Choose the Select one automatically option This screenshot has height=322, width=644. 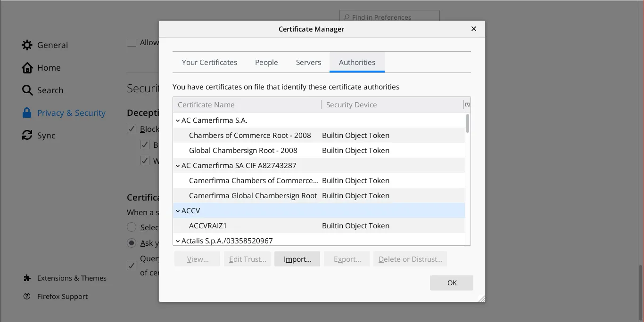[x=132, y=227]
